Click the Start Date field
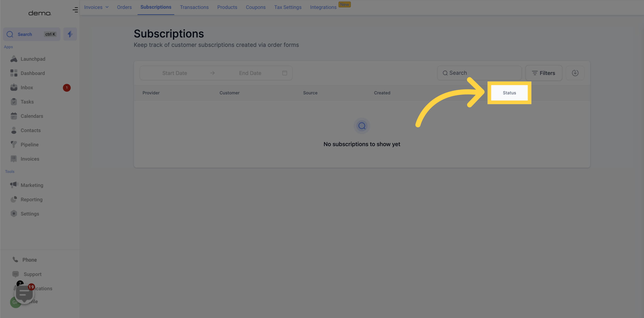 175,73
